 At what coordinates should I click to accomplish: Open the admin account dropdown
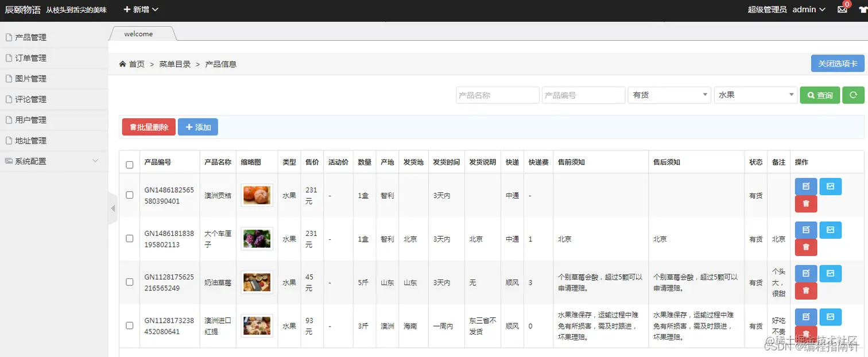[809, 10]
